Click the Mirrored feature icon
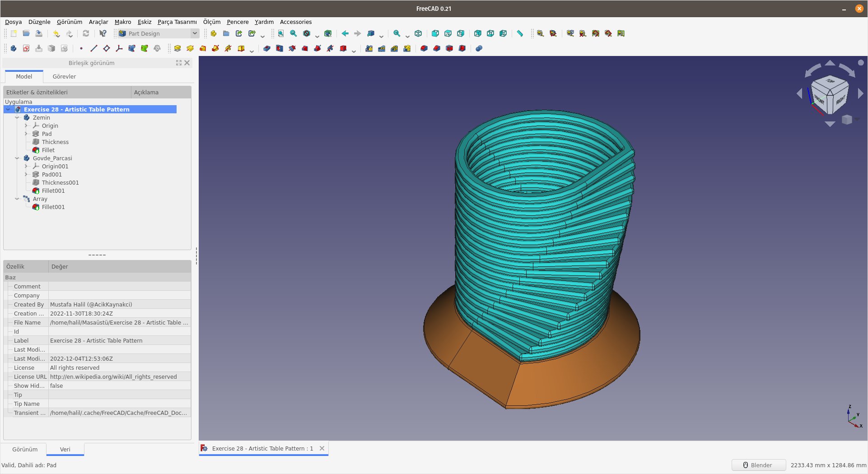This screenshot has height=474, width=868. [x=369, y=48]
